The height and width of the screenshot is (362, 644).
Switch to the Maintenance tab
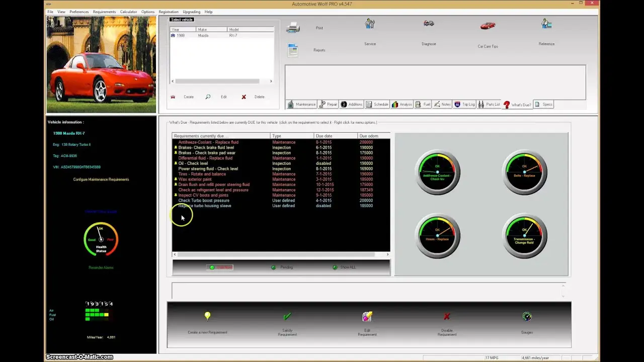click(x=301, y=105)
